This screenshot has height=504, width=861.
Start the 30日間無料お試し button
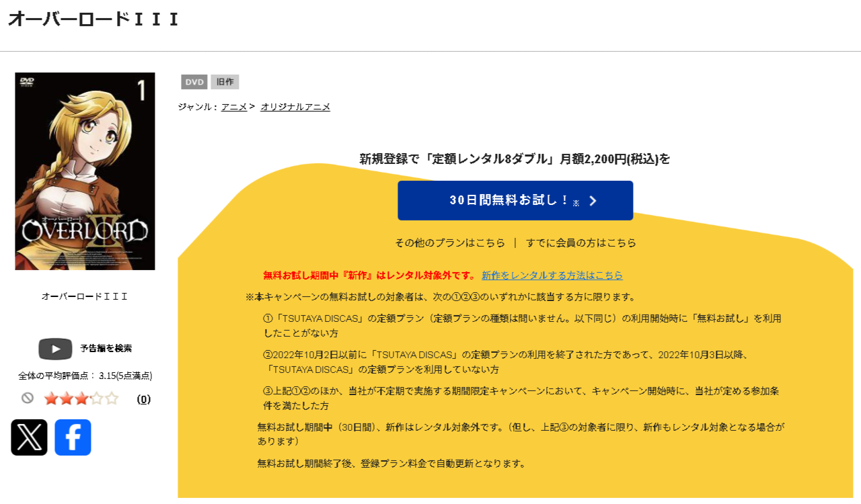[515, 200]
